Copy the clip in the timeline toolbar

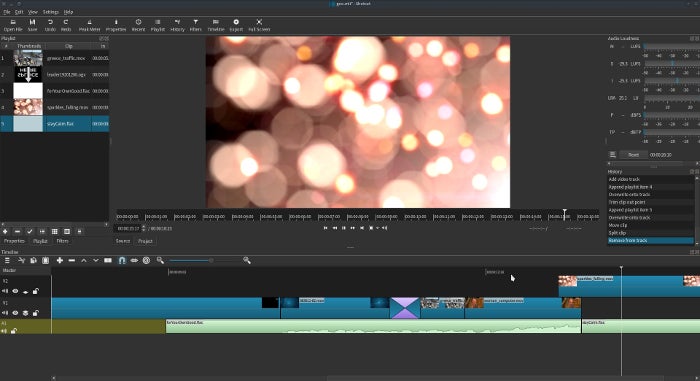[x=33, y=260]
